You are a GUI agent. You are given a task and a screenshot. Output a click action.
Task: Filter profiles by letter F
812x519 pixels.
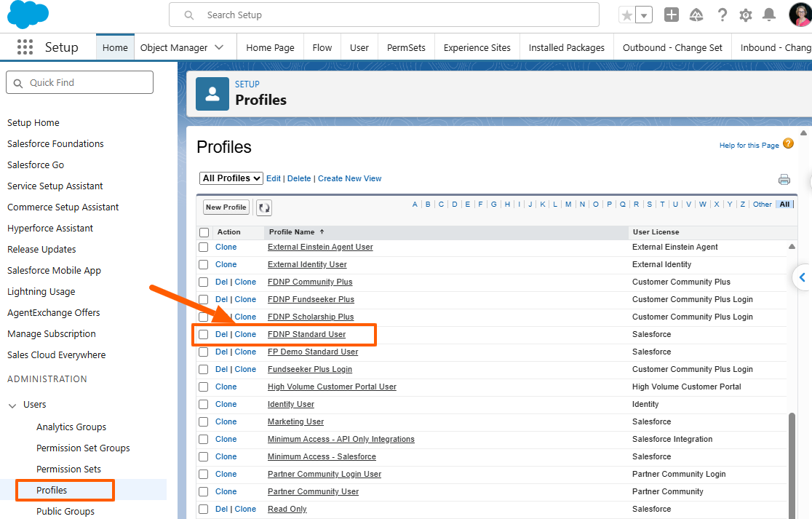[480, 204]
